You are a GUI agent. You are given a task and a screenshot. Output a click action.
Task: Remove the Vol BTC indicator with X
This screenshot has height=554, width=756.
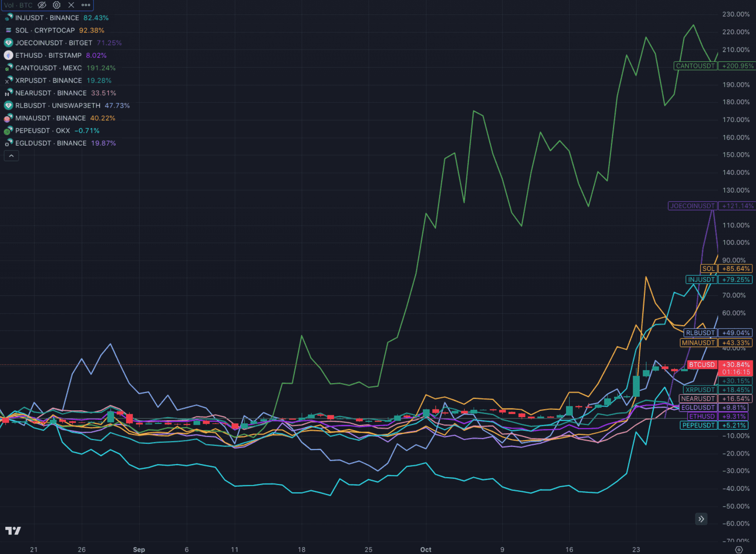point(71,5)
